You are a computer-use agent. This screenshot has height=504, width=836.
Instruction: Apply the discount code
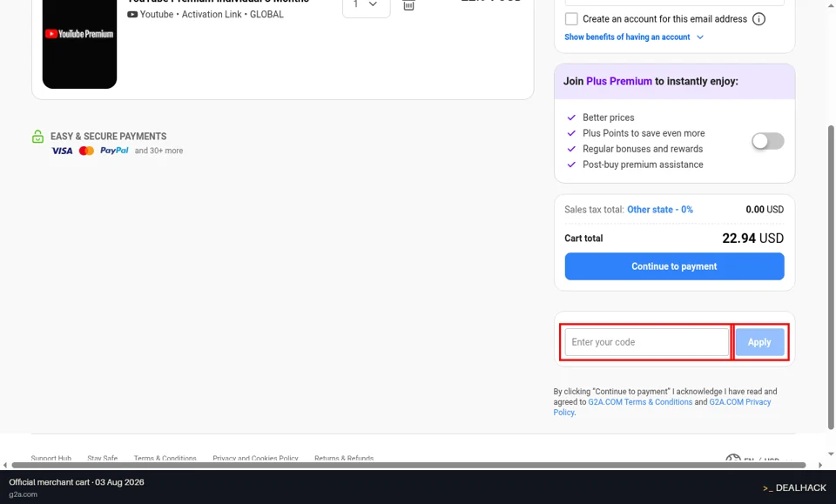[x=759, y=342]
